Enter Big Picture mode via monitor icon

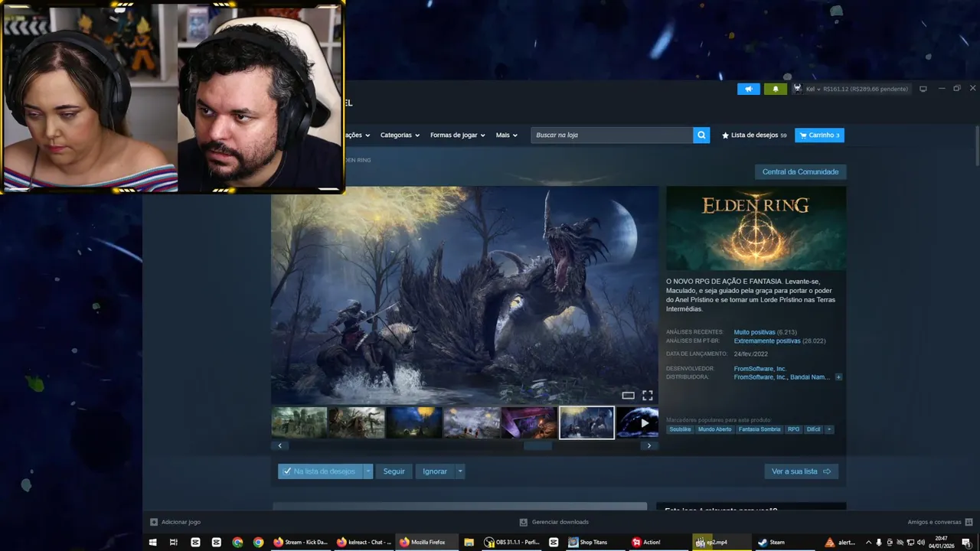[x=923, y=89]
